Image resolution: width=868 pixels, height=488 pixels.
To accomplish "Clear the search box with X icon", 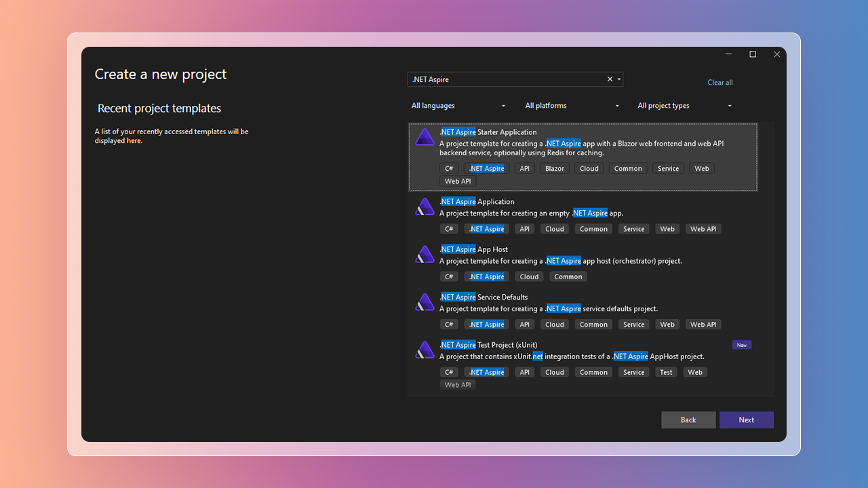I will pos(610,79).
